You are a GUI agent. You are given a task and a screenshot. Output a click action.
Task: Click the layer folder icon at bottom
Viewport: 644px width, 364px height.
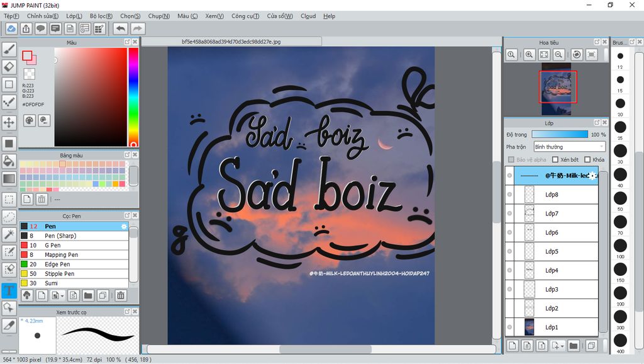pos(574,346)
